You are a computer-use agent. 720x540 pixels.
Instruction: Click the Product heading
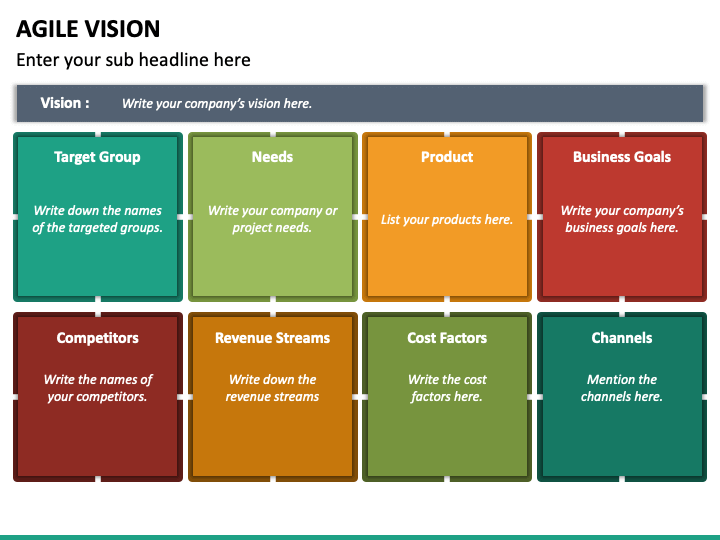coord(447,157)
